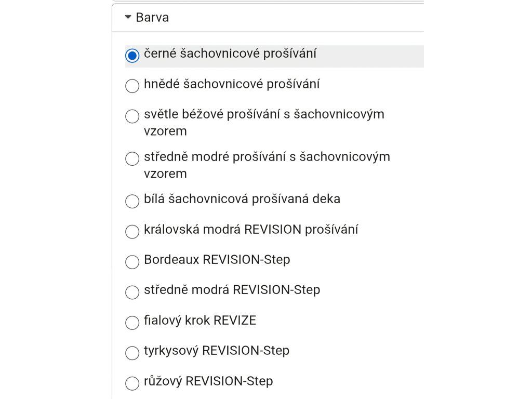
Task: Click the Bordeaux REVISION-Step label text
Action: tap(217, 260)
